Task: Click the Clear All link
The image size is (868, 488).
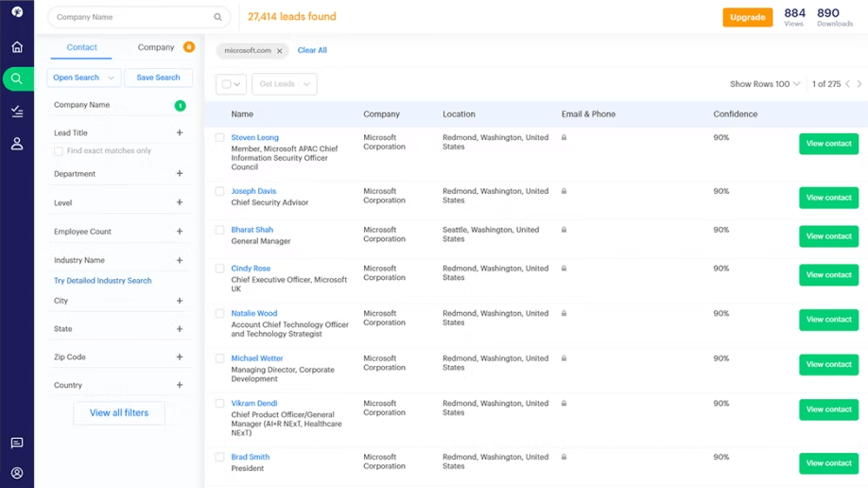Action: click(x=312, y=50)
